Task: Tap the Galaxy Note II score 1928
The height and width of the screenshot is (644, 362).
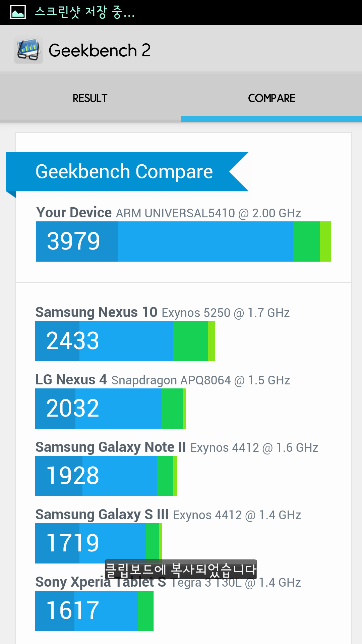Action: (x=73, y=476)
